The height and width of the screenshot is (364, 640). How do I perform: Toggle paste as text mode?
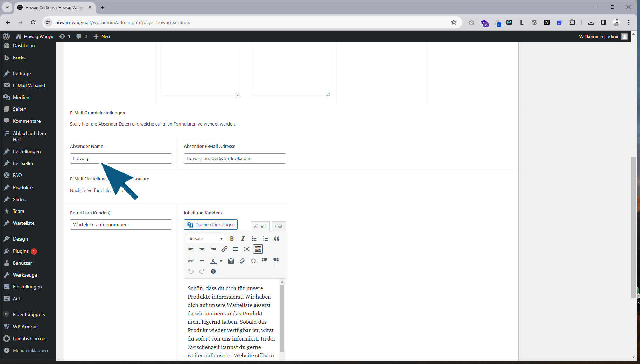click(x=231, y=261)
